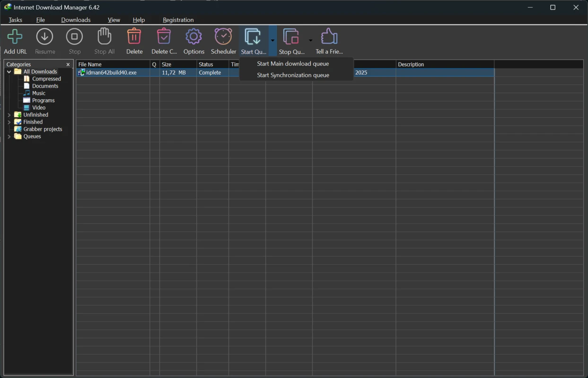
Task: Click the Stop All hand icon
Action: point(104,37)
